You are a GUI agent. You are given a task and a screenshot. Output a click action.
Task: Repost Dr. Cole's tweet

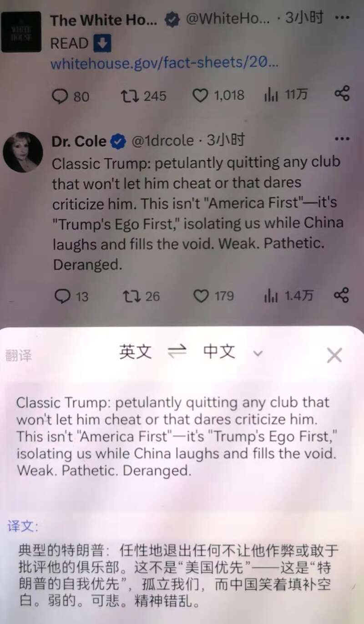142,296
